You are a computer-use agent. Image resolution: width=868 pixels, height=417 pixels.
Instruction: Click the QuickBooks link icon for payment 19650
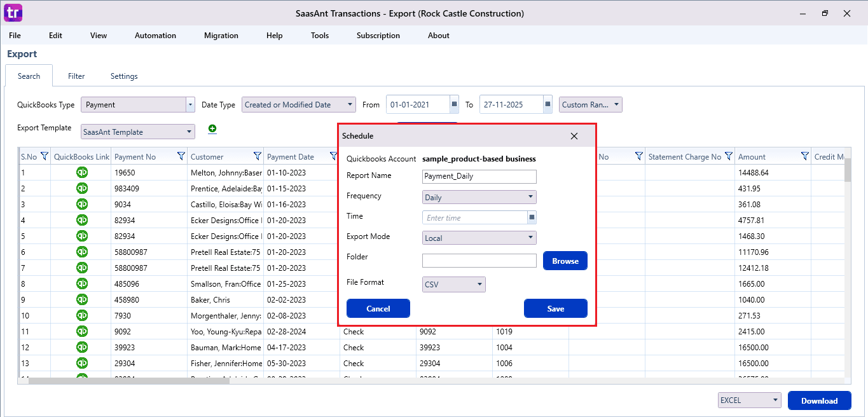(81, 172)
